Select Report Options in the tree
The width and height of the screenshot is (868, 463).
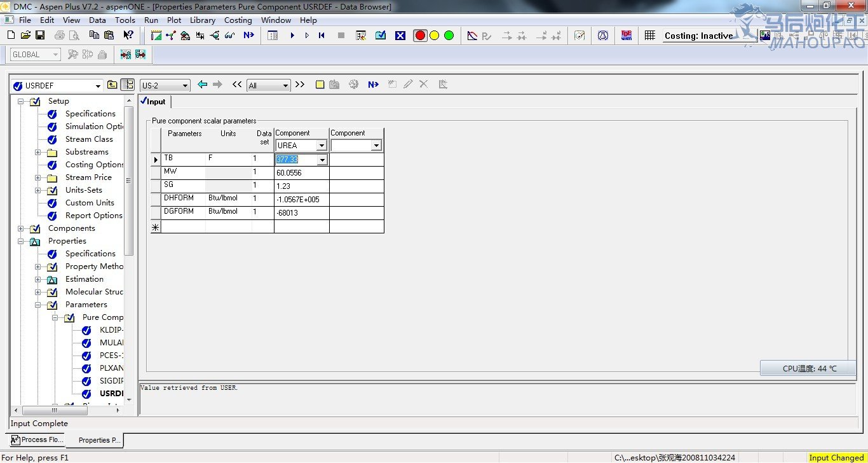[94, 216]
